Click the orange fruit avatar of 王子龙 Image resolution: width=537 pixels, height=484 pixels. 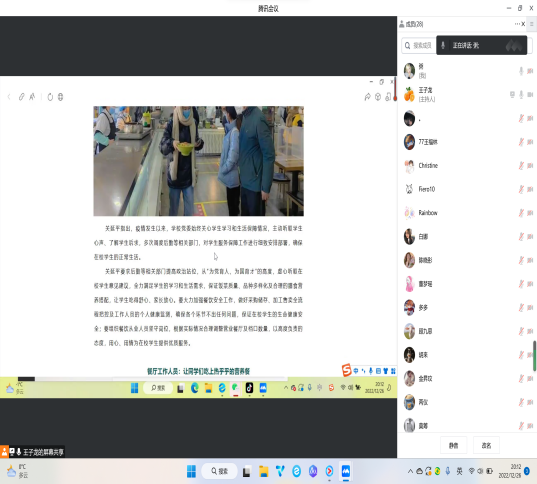(409, 95)
